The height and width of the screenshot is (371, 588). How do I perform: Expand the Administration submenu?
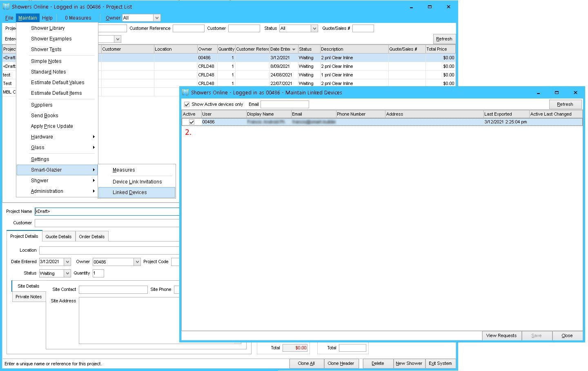[x=57, y=191]
